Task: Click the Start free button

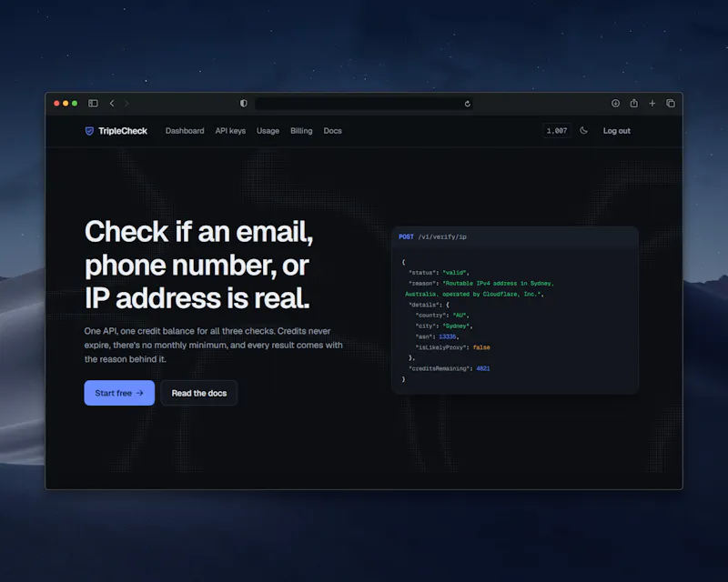Action: [119, 393]
